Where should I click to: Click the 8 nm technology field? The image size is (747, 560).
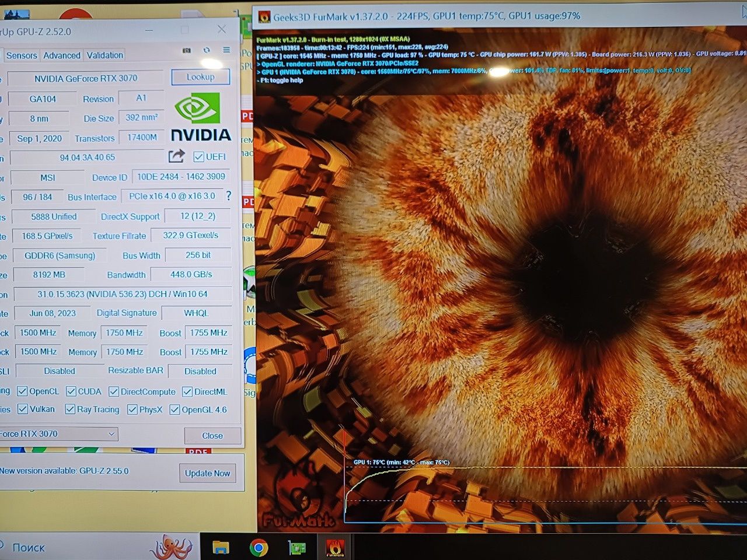pyautogui.click(x=40, y=118)
